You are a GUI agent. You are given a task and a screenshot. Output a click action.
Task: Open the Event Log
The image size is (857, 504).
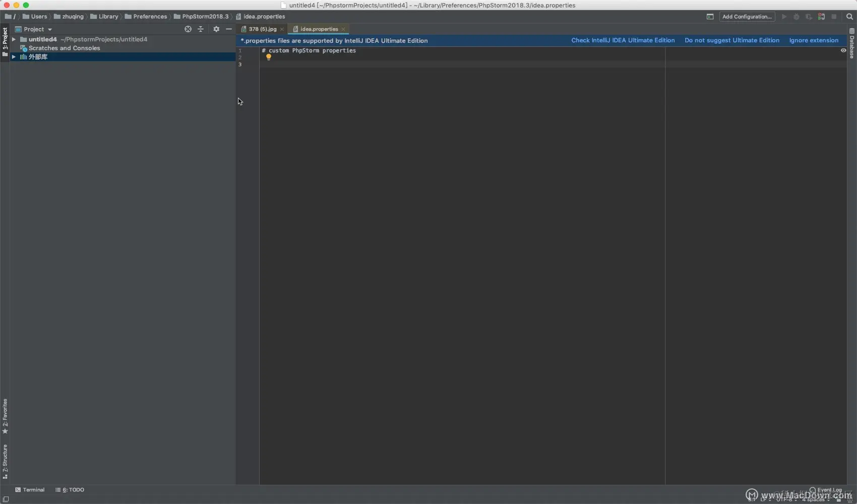(x=826, y=490)
